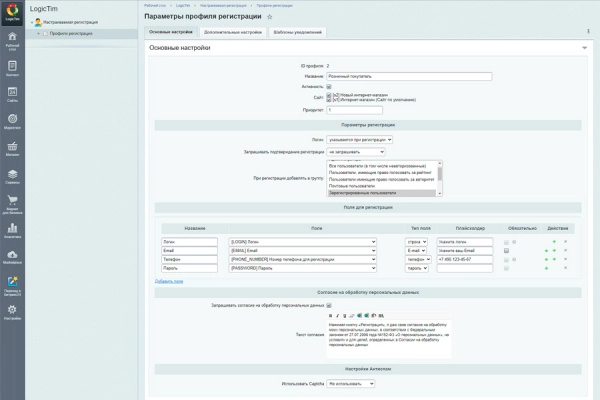This screenshot has width=600, height=400.
Task: Click the Добавить поле link
Action: click(169, 281)
